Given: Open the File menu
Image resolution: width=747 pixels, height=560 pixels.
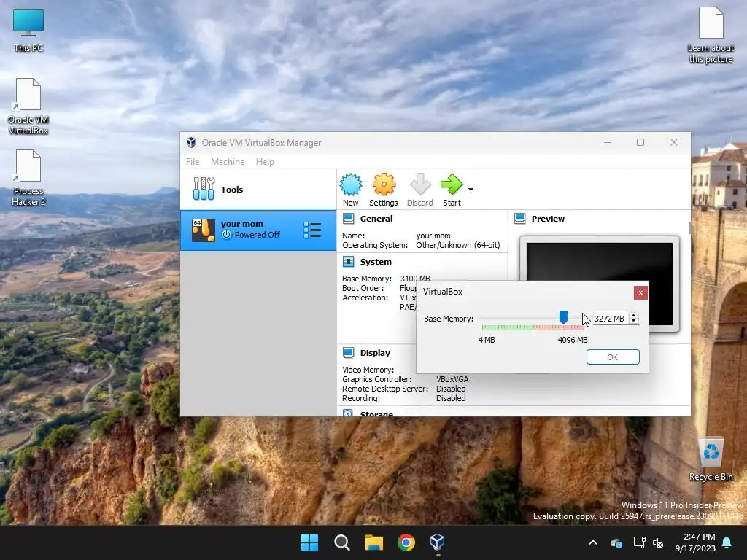Looking at the screenshot, I should tap(193, 162).
